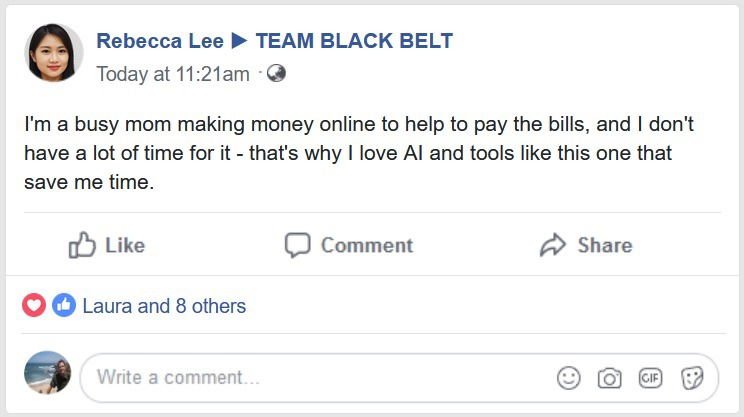The image size is (744, 417).
Task: Click the curved share arrow icon
Action: click(x=553, y=245)
